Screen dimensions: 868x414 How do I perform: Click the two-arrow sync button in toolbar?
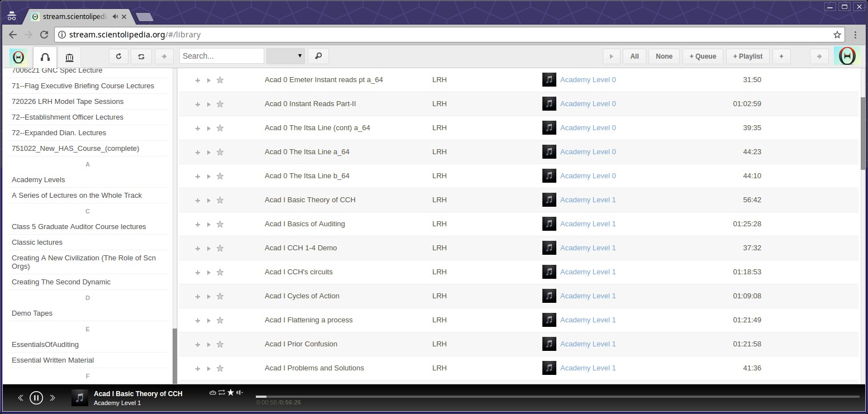tap(141, 56)
